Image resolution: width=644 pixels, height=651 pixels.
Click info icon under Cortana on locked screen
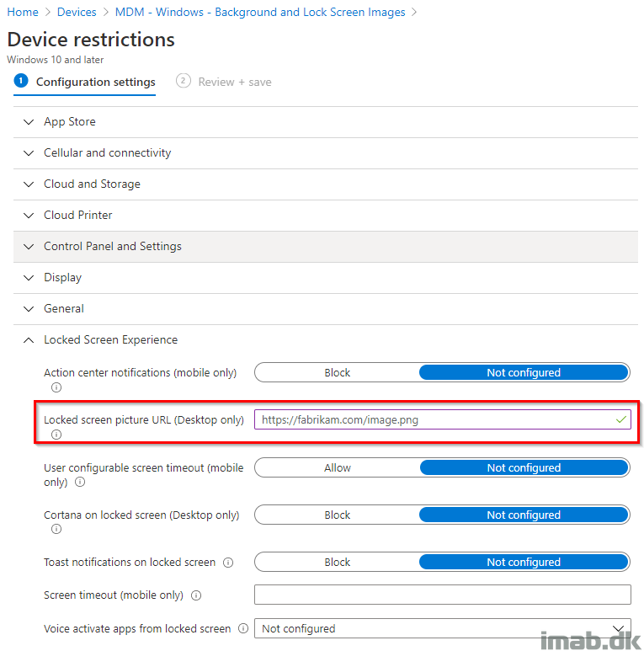(56, 529)
